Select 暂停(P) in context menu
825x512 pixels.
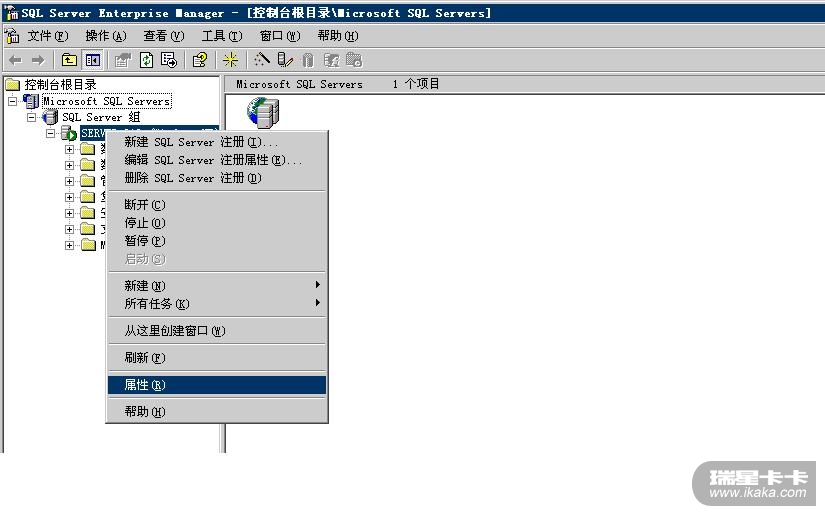pyautogui.click(x=217, y=240)
